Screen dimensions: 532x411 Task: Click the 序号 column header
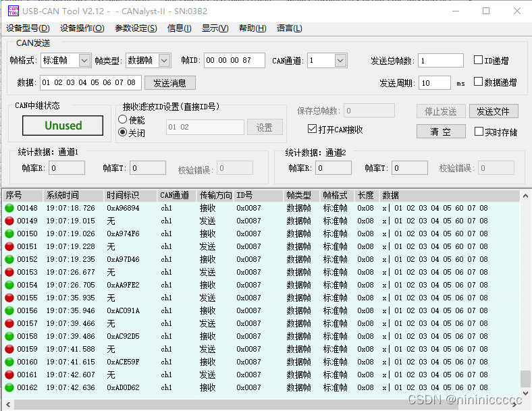pos(23,195)
